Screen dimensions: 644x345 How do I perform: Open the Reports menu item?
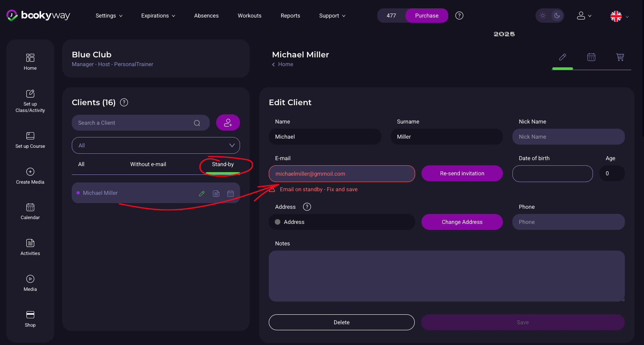click(290, 16)
